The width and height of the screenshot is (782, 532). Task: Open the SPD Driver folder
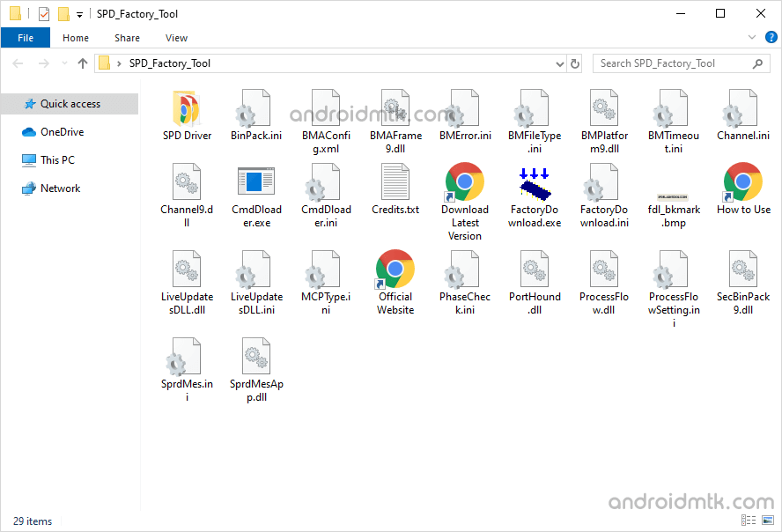pyautogui.click(x=187, y=115)
